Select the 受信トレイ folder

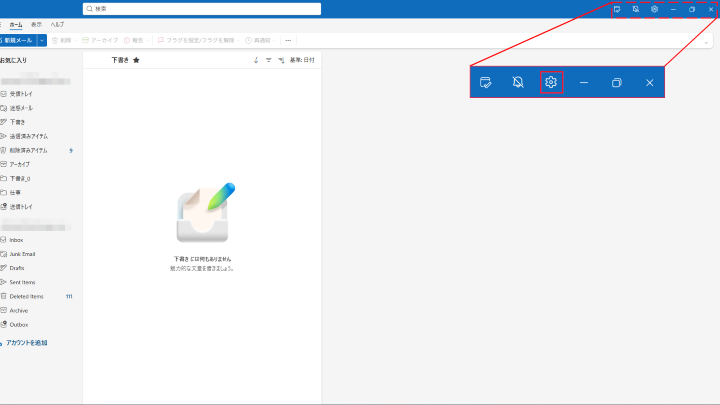20,93
